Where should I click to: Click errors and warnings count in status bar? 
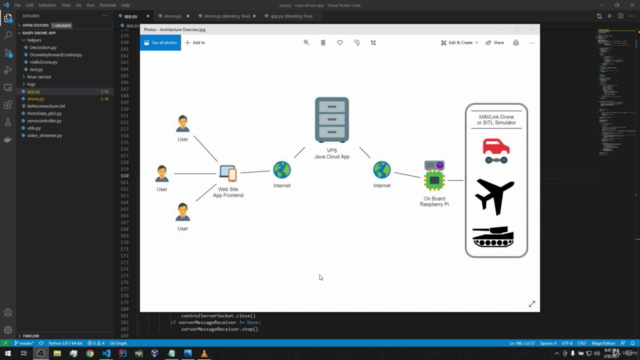(96, 343)
